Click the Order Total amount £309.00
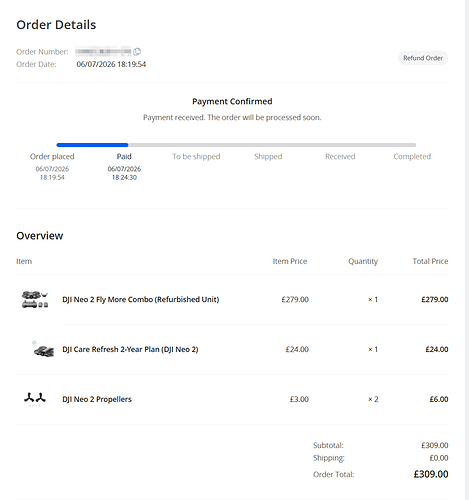Viewport: 469px width, 500px height. 431,474
